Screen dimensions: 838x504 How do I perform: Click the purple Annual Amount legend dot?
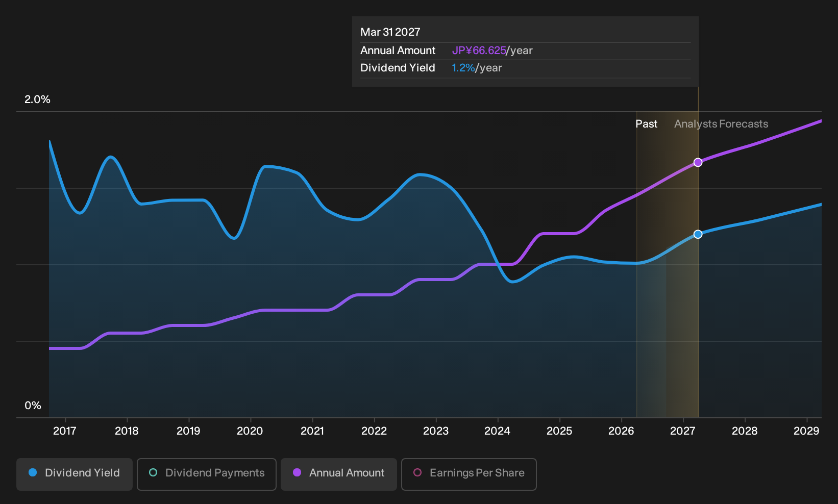click(x=297, y=472)
